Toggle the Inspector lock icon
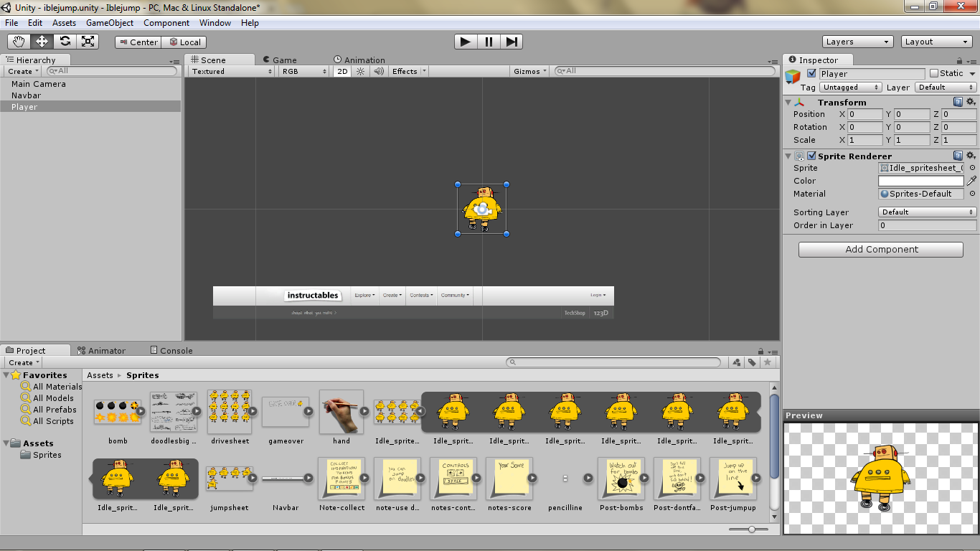This screenshot has height=551, width=980. pyautogui.click(x=961, y=61)
